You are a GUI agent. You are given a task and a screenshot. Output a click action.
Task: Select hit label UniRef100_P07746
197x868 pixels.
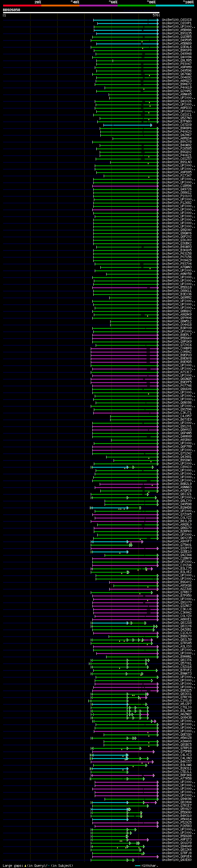177,386
